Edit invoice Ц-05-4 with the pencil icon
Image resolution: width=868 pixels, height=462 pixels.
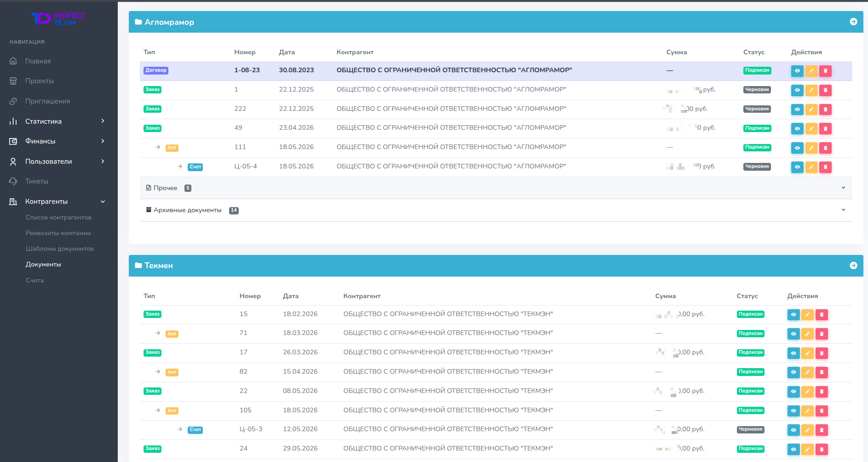811,167
